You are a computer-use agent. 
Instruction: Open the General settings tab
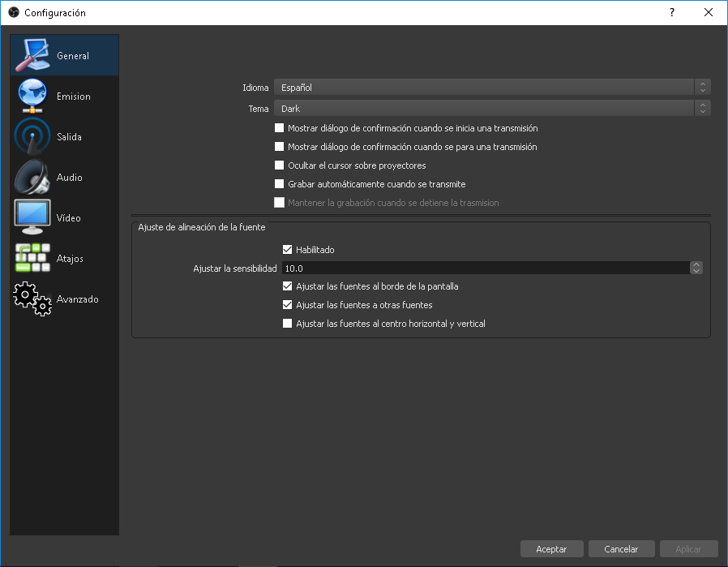point(65,55)
